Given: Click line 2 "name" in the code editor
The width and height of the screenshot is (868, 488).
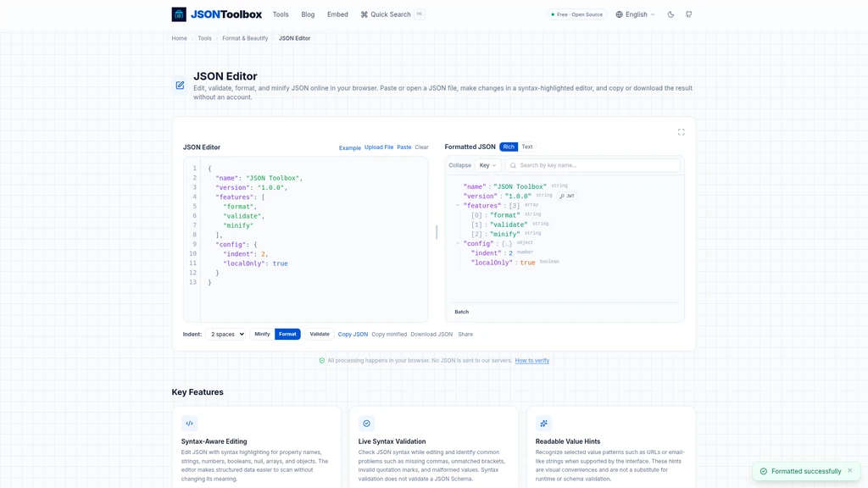Looking at the screenshot, I should point(259,178).
